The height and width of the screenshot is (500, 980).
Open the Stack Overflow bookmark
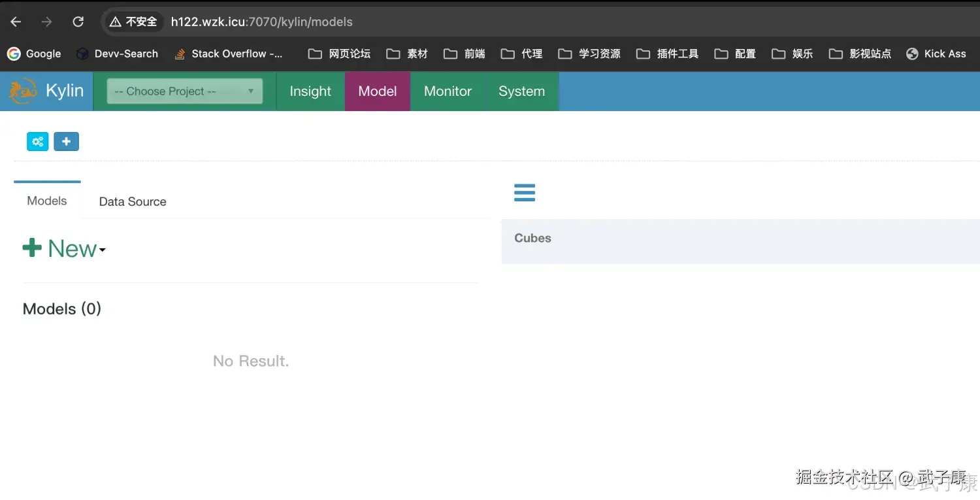click(x=228, y=54)
